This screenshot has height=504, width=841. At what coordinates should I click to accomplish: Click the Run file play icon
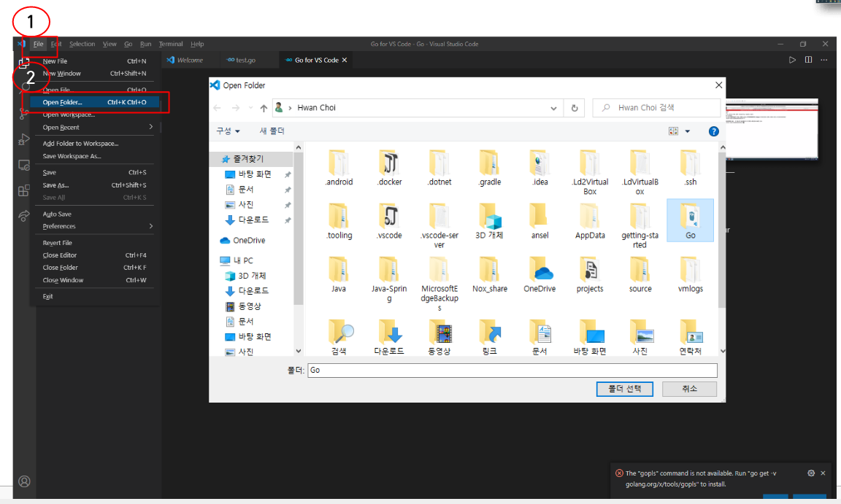tap(792, 60)
